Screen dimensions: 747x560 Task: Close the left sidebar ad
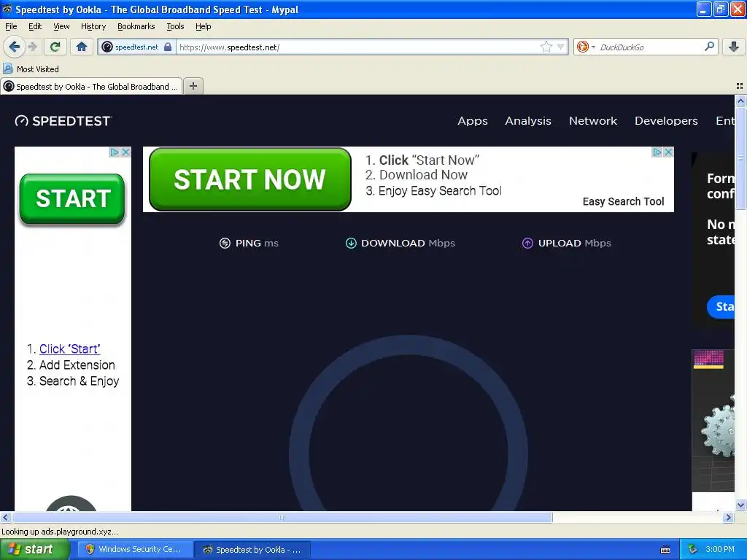pyautogui.click(x=125, y=152)
